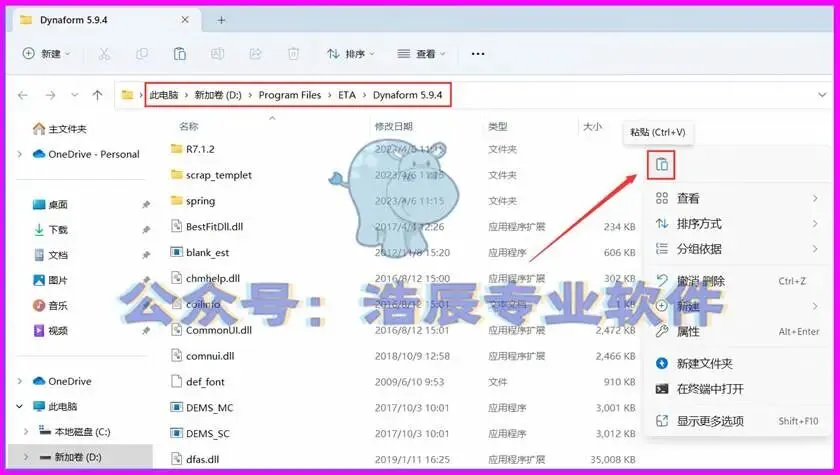
Task: Click the cut scissors icon in toolbar
Action: tap(104, 54)
